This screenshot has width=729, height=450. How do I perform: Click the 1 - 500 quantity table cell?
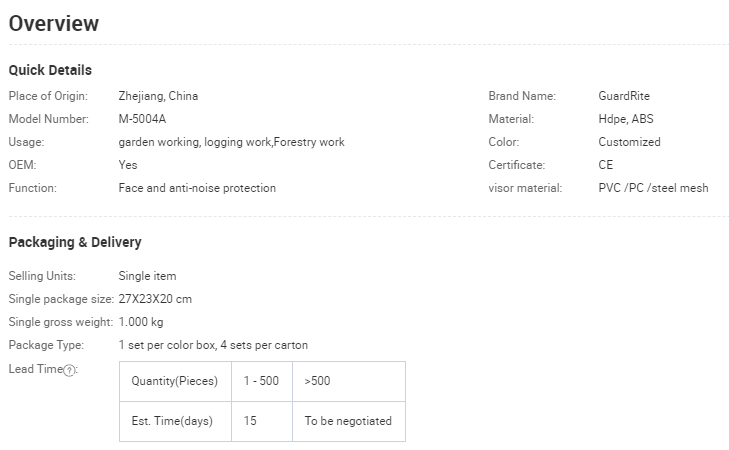tap(261, 381)
